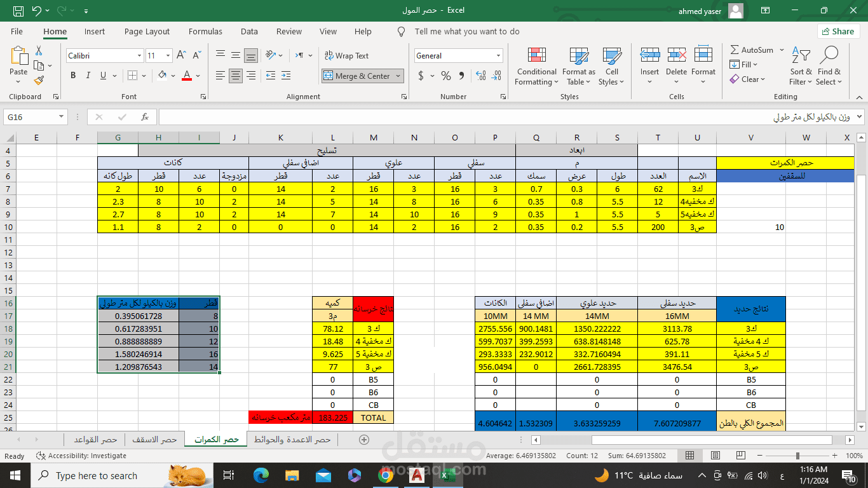This screenshot has width=868, height=488.
Task: Switch to the Insert tab
Action: pyautogui.click(x=95, y=31)
